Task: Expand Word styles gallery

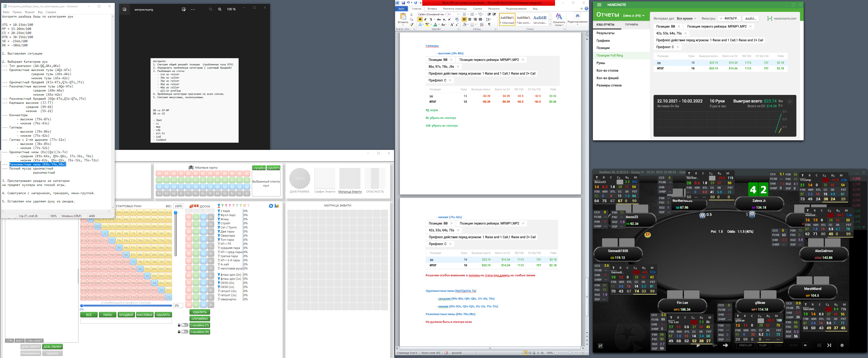Action: coord(551,24)
